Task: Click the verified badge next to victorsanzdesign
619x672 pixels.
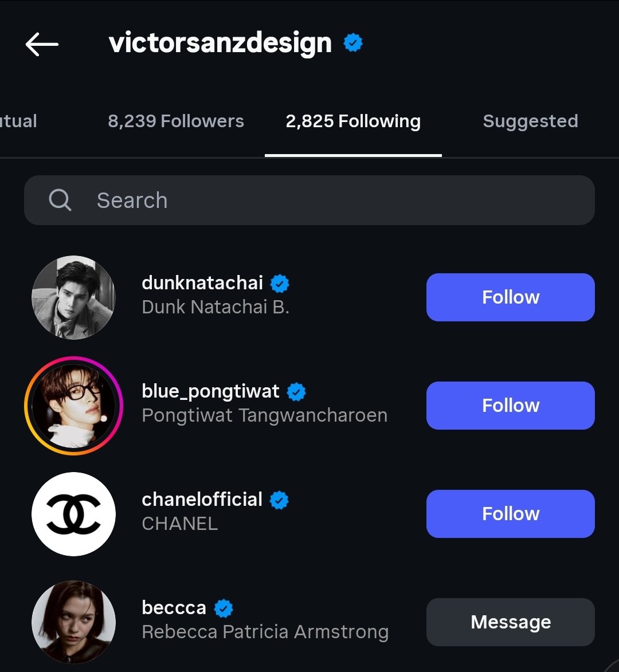Action: click(353, 43)
